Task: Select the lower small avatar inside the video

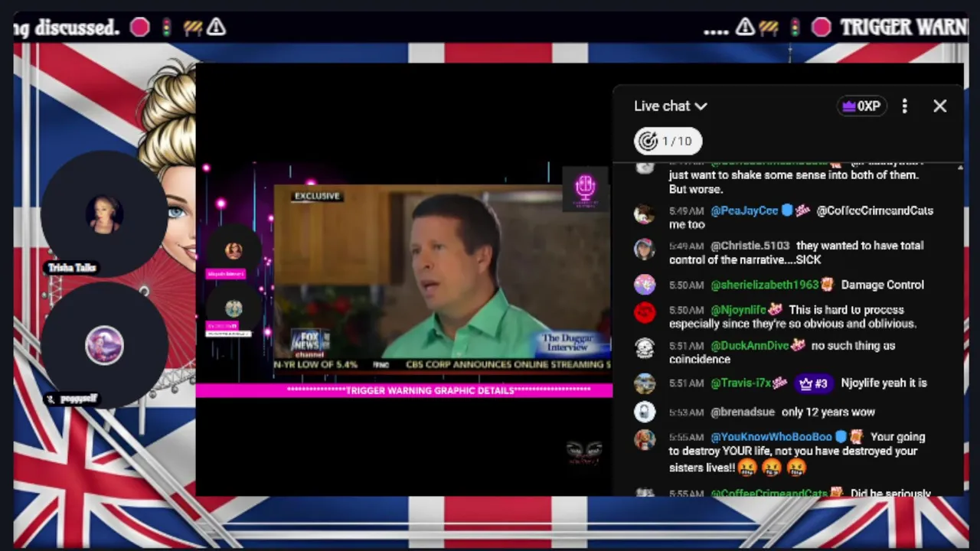Action: pyautogui.click(x=234, y=308)
